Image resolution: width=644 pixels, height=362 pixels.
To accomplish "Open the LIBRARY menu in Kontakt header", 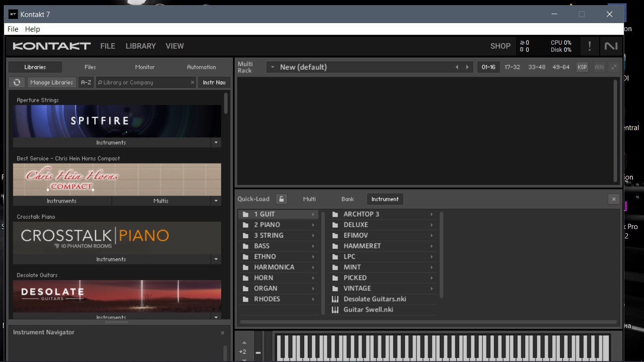I will coord(140,46).
